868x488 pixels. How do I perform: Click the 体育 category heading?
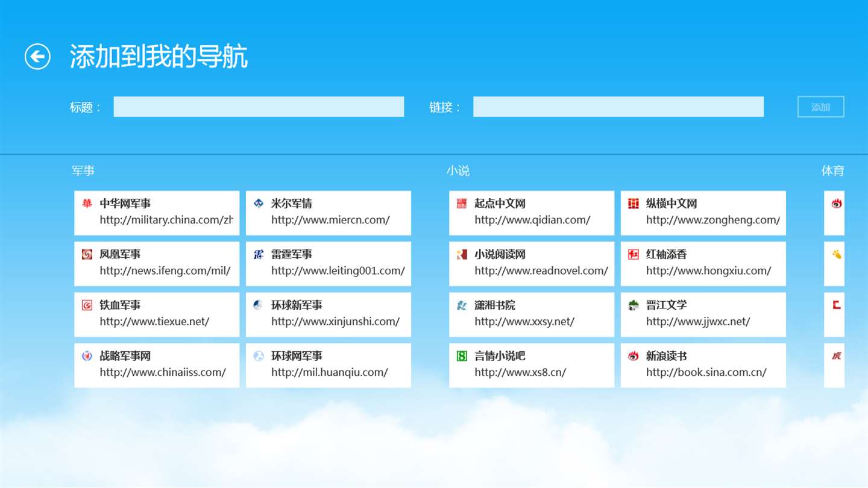pyautogui.click(x=833, y=171)
